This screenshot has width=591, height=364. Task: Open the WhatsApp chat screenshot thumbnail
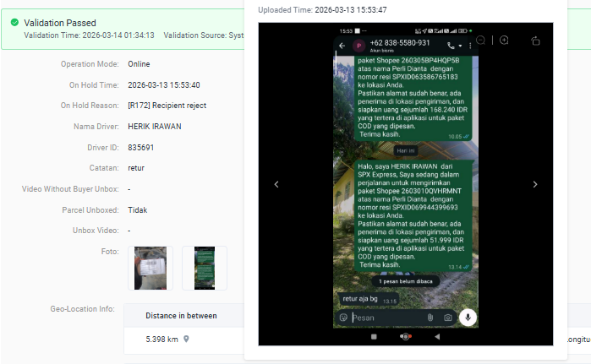[205, 268]
